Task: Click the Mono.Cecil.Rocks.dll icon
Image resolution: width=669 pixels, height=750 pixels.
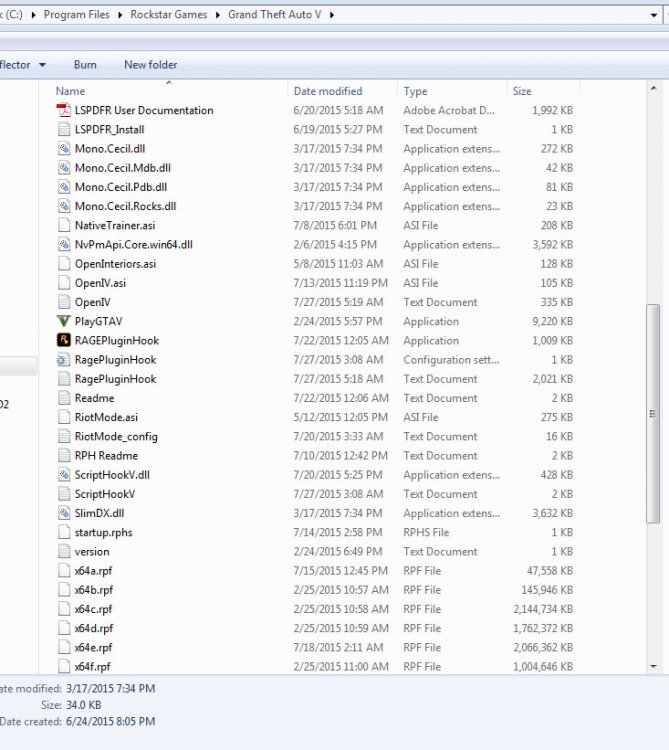Action: pyautogui.click(x=64, y=206)
